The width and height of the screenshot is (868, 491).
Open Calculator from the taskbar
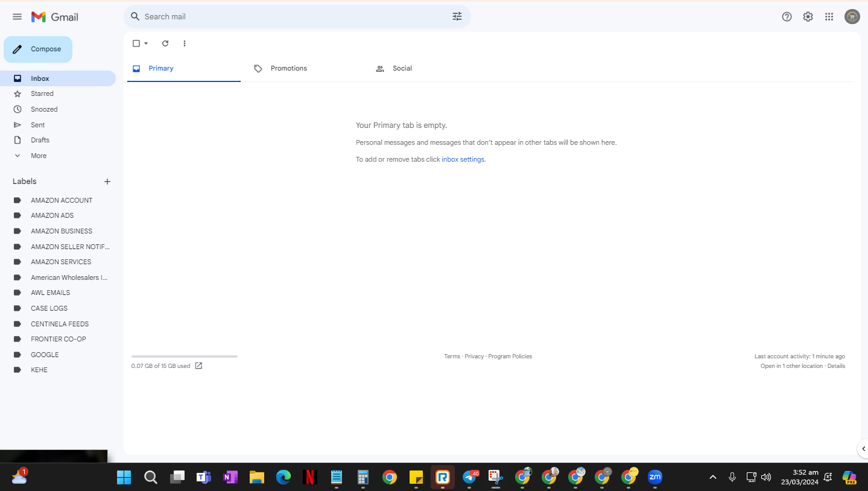click(x=363, y=477)
